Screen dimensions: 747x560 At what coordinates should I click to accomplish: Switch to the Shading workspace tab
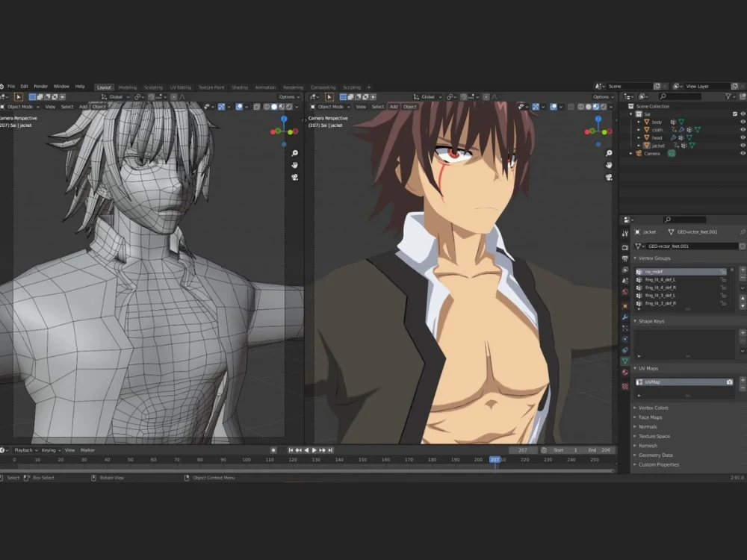click(x=240, y=87)
